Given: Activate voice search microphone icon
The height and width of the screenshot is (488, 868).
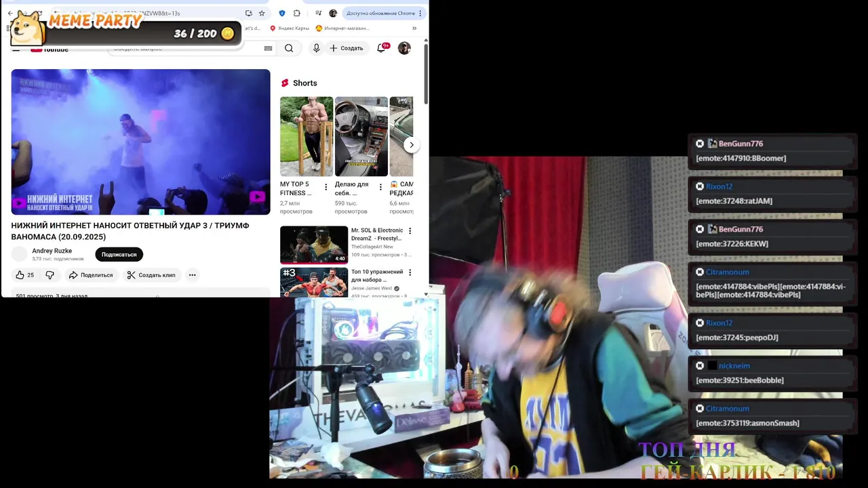Looking at the screenshot, I should [x=316, y=48].
